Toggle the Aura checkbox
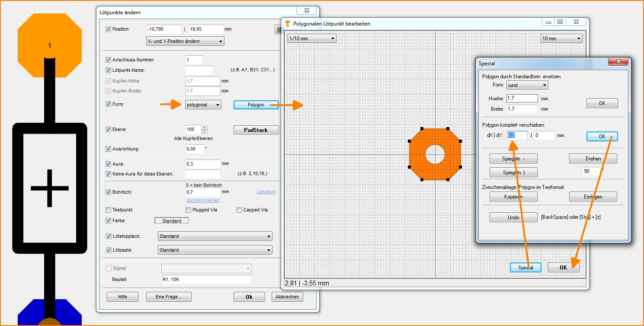The image size is (644, 326). pyautogui.click(x=108, y=164)
